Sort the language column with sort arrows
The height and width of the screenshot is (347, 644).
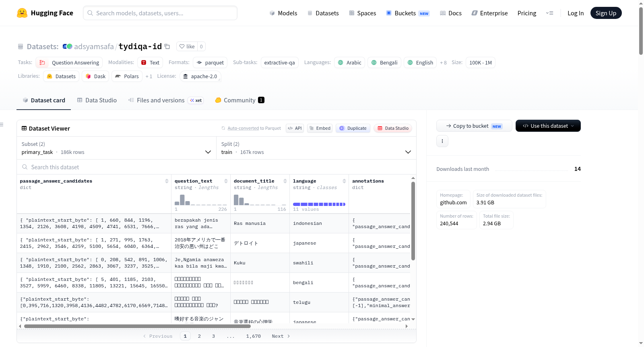[344, 181]
